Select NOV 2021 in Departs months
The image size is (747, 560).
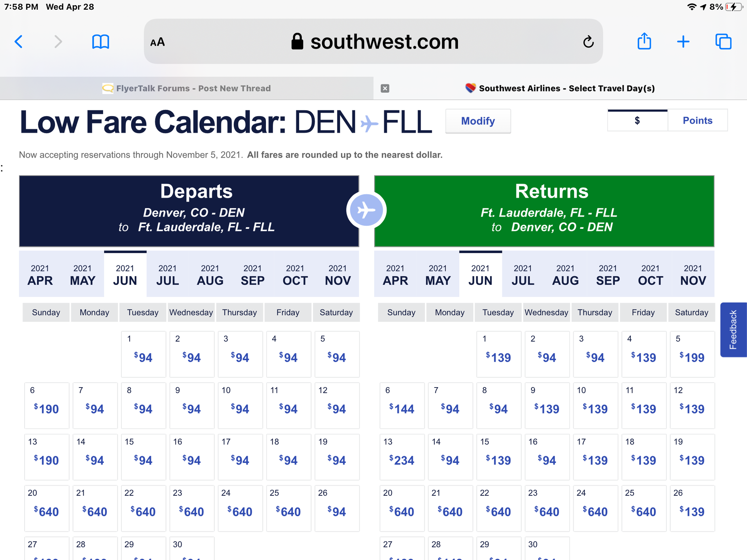338,274
